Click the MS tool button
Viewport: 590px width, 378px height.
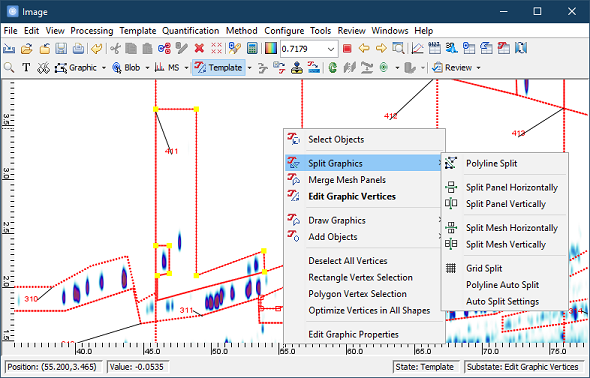(x=167, y=68)
